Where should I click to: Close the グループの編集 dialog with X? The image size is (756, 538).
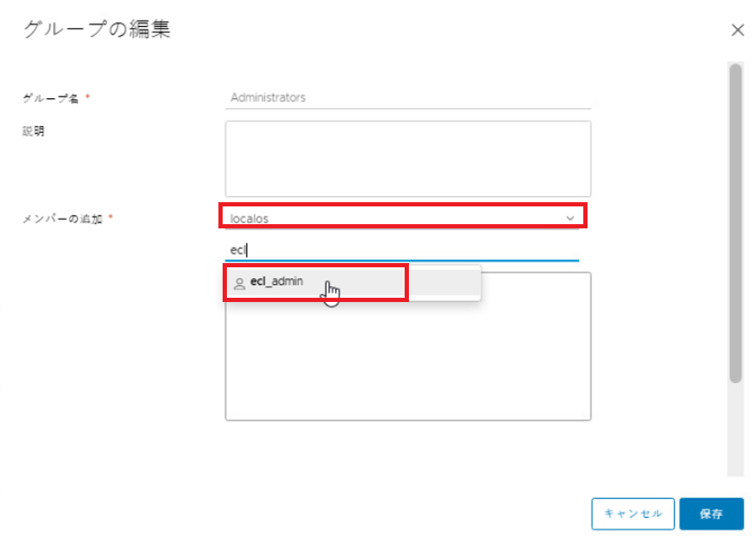point(737,30)
